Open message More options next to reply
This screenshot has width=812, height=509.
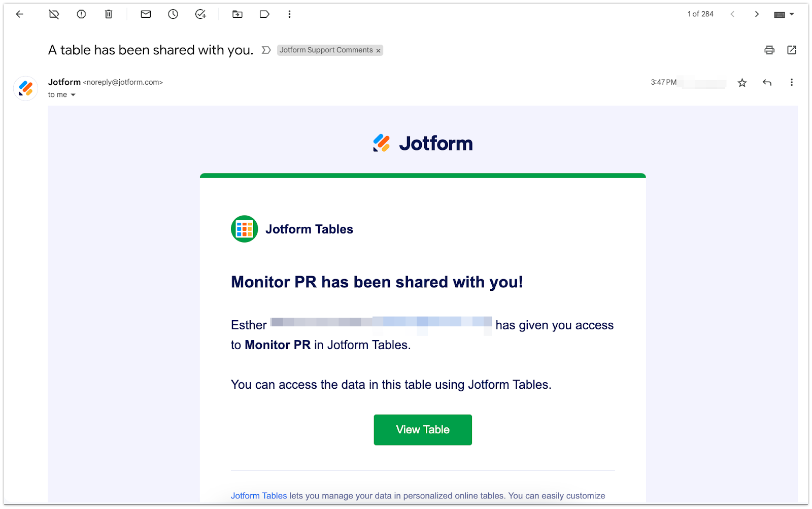click(x=791, y=82)
